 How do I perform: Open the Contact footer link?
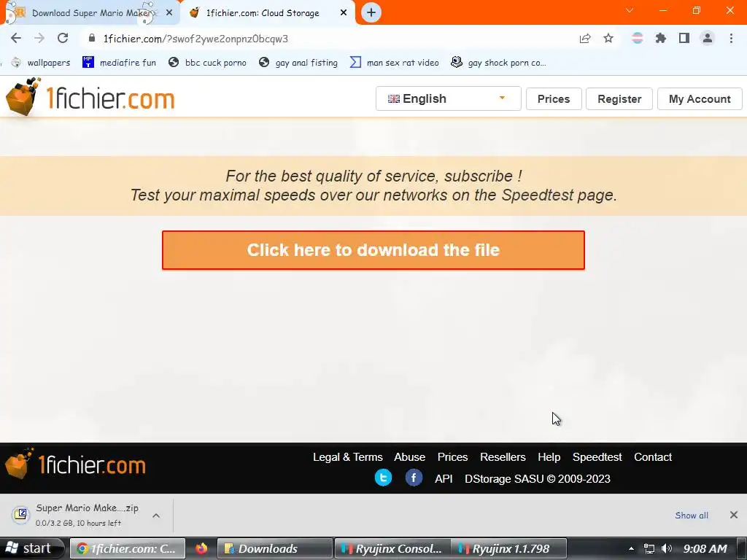tap(653, 457)
